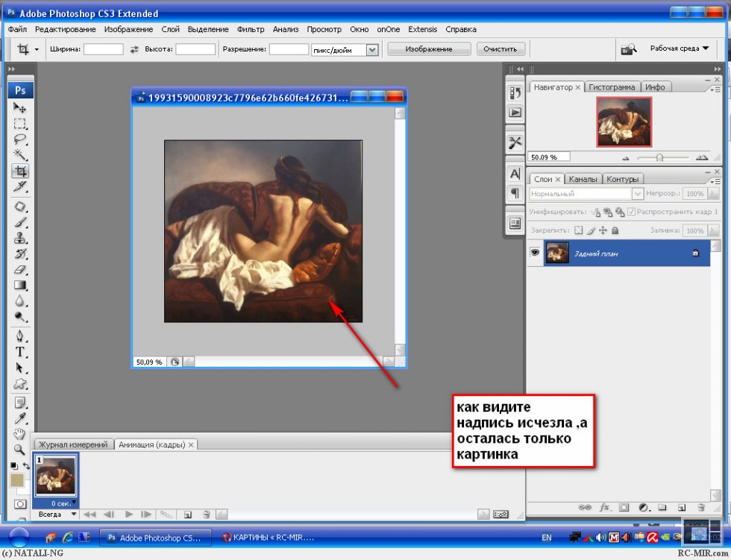This screenshot has width=731, height=560.
Task: Swap foreground and background colors
Action: tap(26, 465)
